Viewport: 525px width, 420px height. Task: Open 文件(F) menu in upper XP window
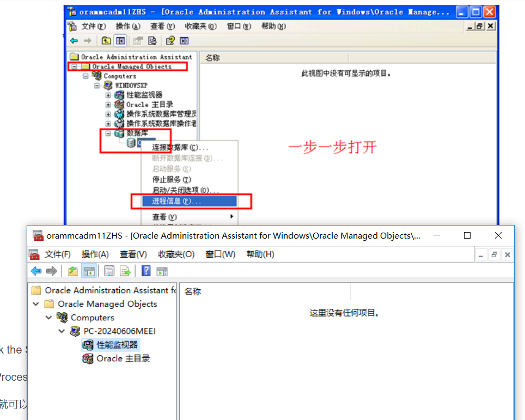tap(94, 26)
